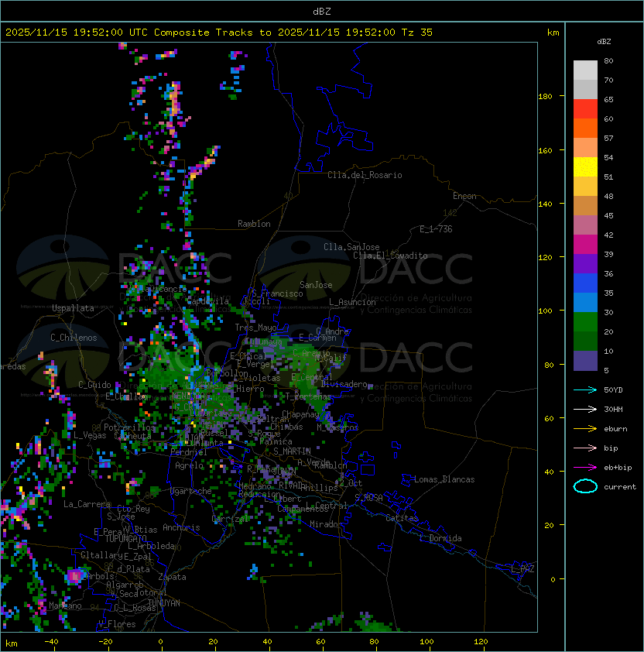The image size is (644, 652).
Task: Click the 'Encon' map label
Action: 464,196
